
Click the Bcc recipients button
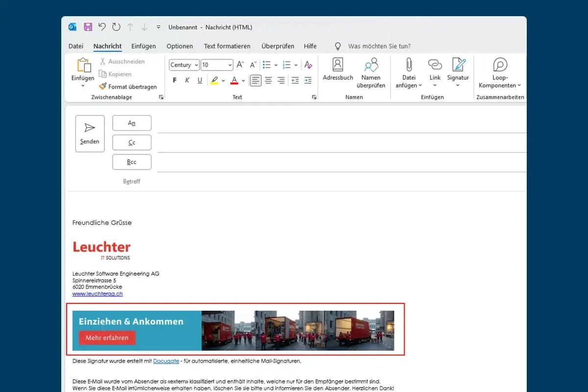point(132,162)
